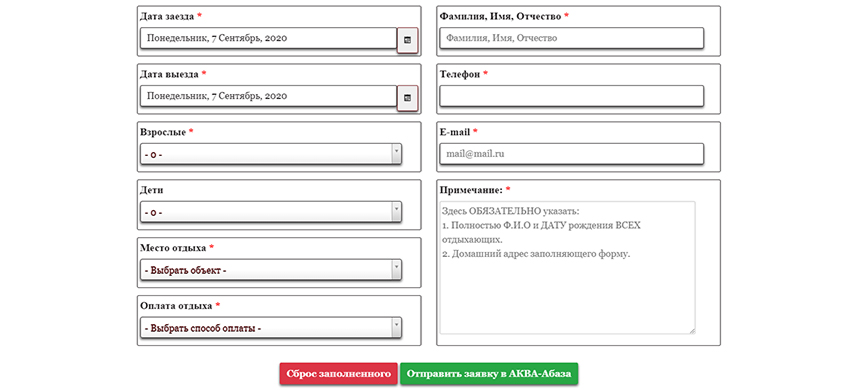Click the Оплата отдыха label
Image resolution: width=860 pixels, height=390 pixels.
[177, 306]
